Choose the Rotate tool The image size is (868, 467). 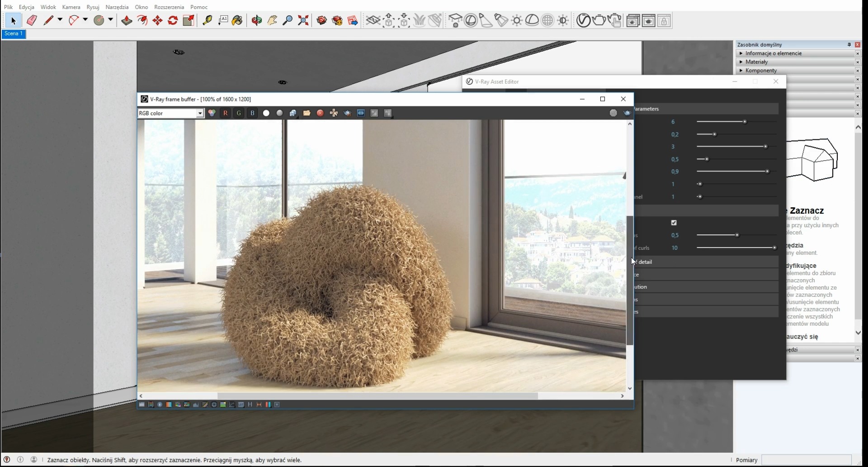[x=173, y=20]
